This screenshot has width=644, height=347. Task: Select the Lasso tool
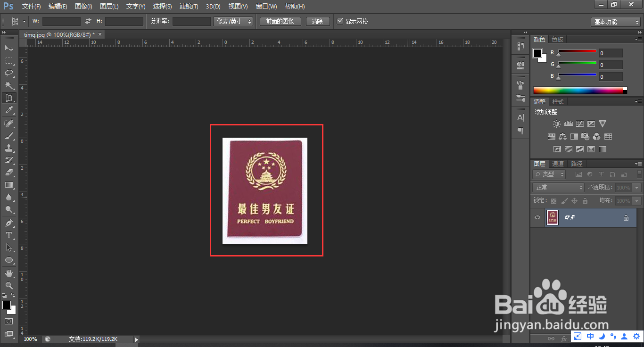point(9,73)
